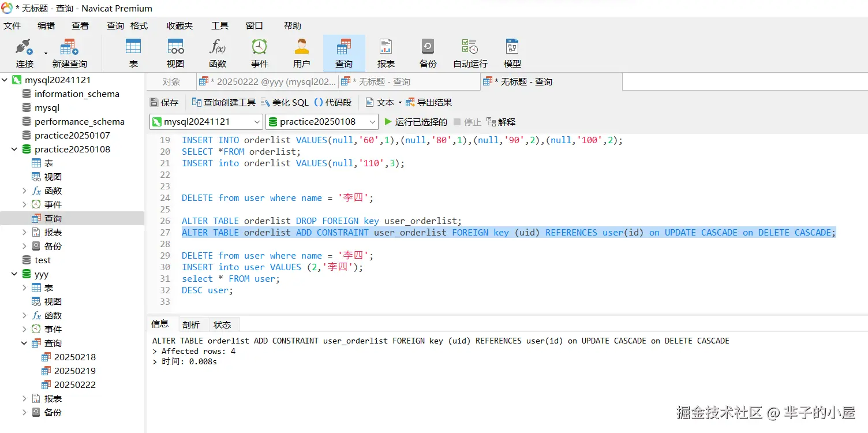Switch to the 对象 tab
Image resolution: width=868 pixels, height=433 pixels.
[x=171, y=82]
